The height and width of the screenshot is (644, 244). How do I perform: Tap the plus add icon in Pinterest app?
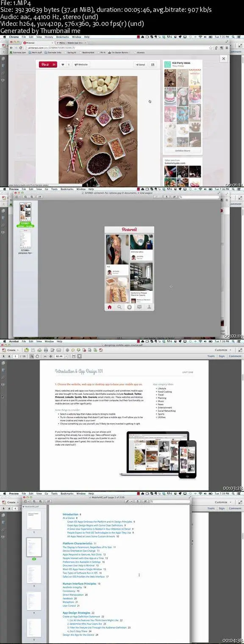130,307
